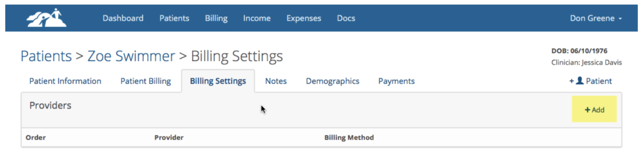
Task: Click the caret arrow next to Don Greene
Action: 620,19
